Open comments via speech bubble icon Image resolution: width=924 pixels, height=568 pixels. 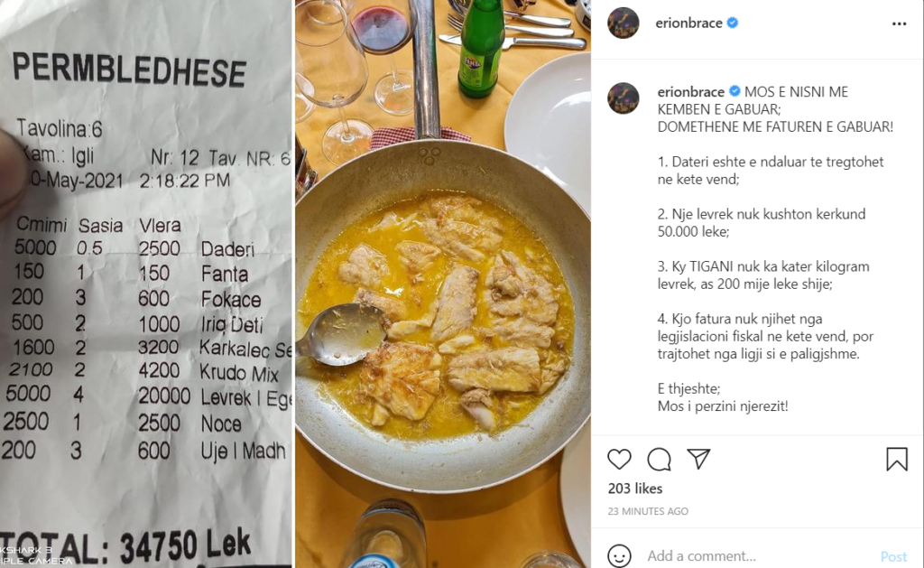click(x=659, y=460)
